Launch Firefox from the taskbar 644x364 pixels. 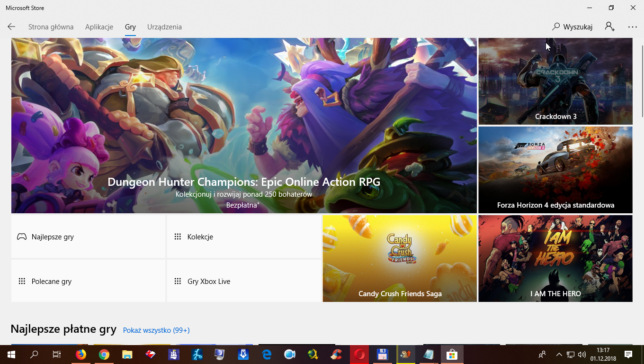click(x=81, y=354)
